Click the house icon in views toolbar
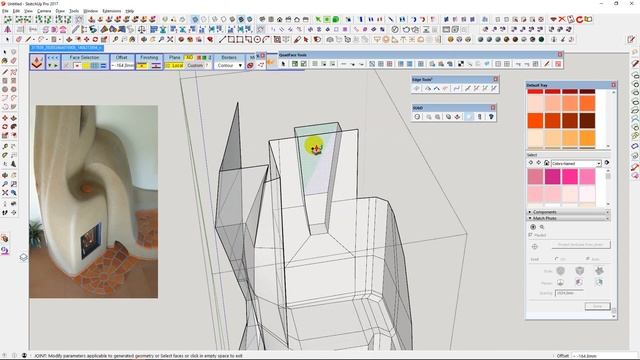This screenshot has width=640, height=360. [280, 19]
